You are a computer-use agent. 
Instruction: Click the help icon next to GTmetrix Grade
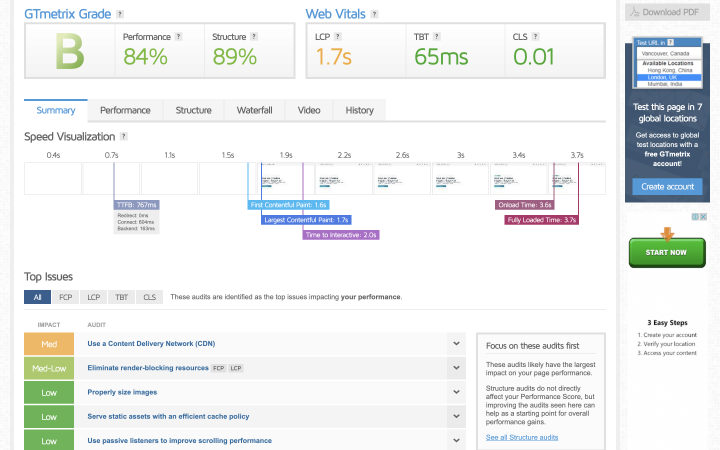pos(120,14)
